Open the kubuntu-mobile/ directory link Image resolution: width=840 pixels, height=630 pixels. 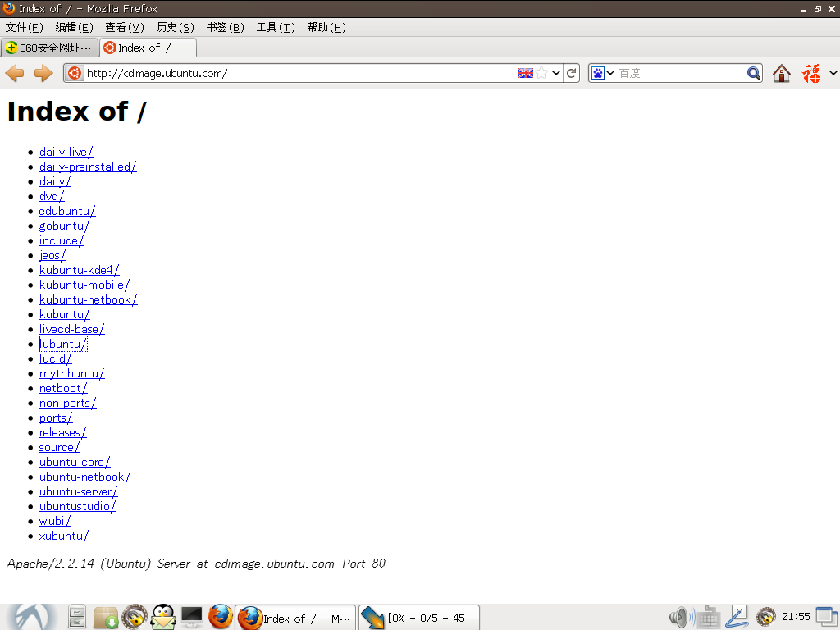tap(84, 285)
